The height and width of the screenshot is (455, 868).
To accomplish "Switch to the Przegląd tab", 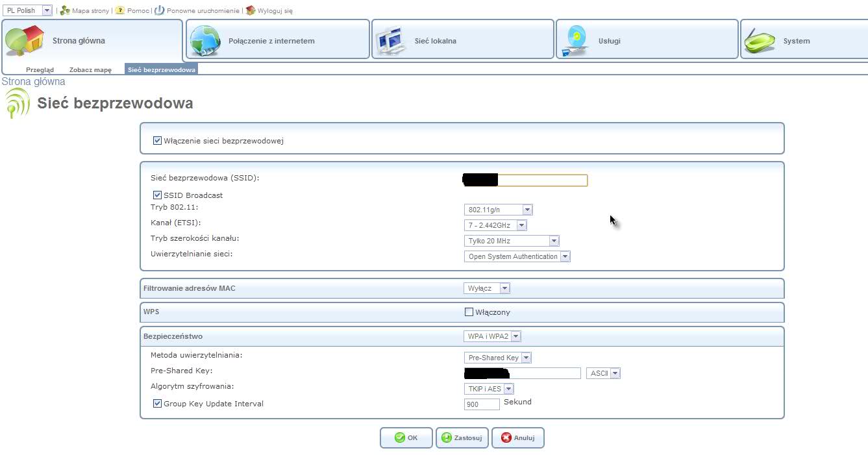I will click(40, 69).
